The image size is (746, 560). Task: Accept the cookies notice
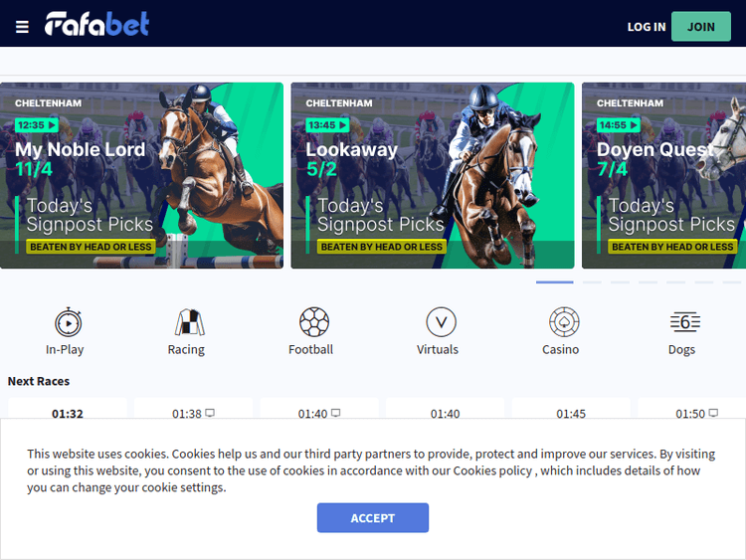click(x=373, y=517)
